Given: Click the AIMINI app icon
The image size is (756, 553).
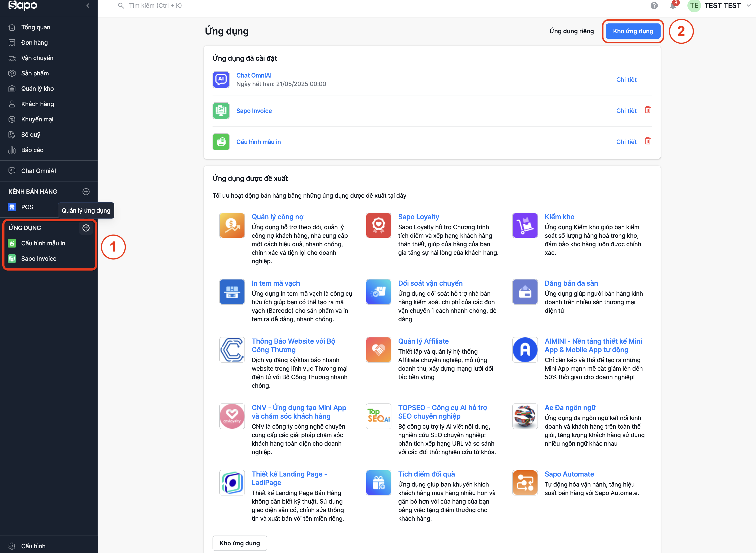Looking at the screenshot, I should (x=525, y=350).
